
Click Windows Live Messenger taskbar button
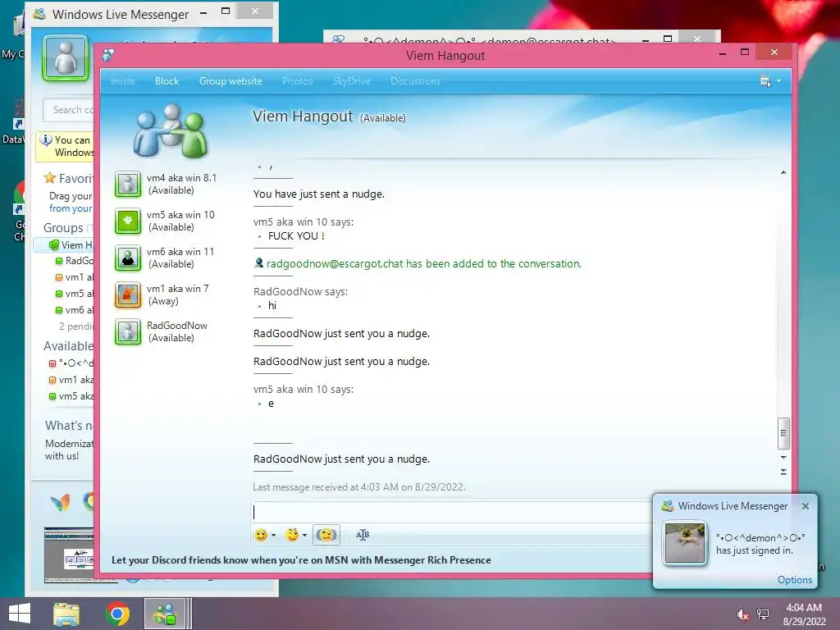click(x=165, y=614)
